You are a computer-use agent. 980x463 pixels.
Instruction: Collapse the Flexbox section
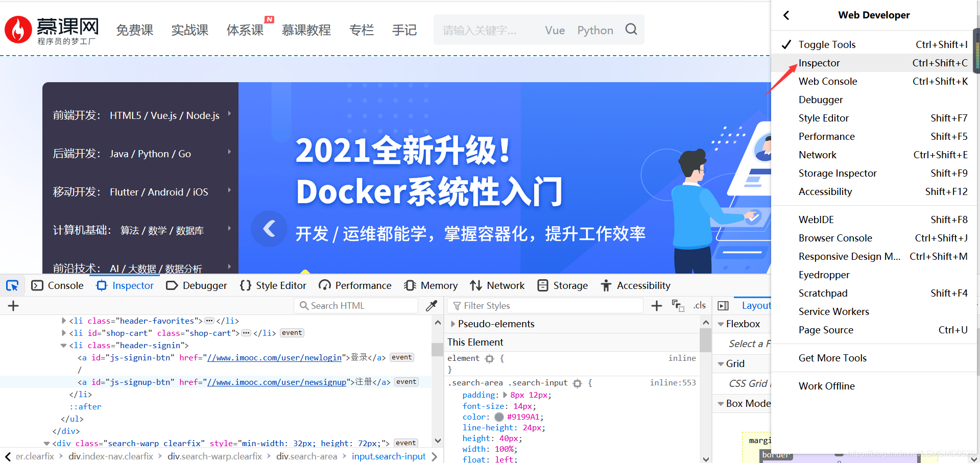point(721,324)
